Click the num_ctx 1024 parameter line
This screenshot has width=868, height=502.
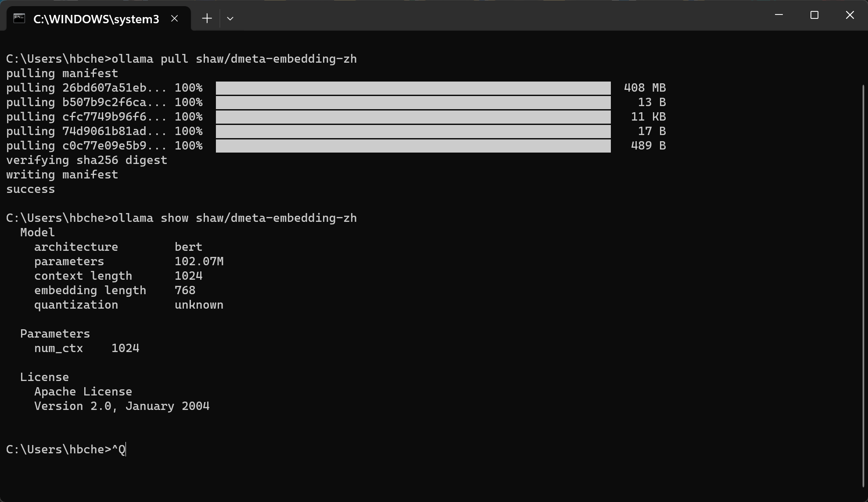[86, 348]
